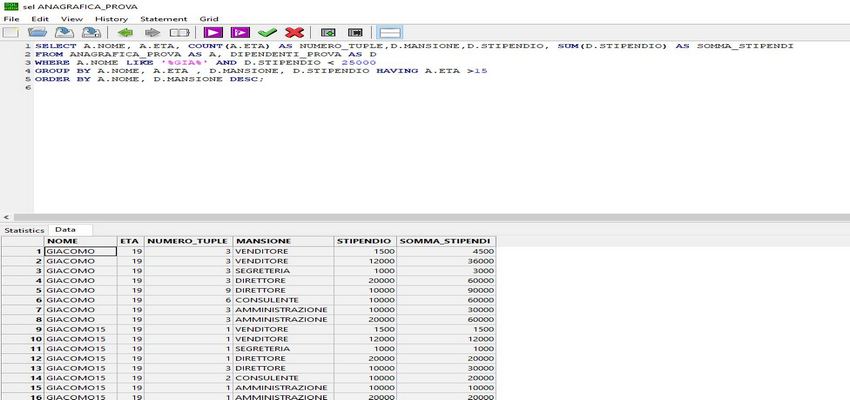Image resolution: width=850 pixels, height=400 pixels.
Task: Open the View menu
Action: (x=72, y=19)
